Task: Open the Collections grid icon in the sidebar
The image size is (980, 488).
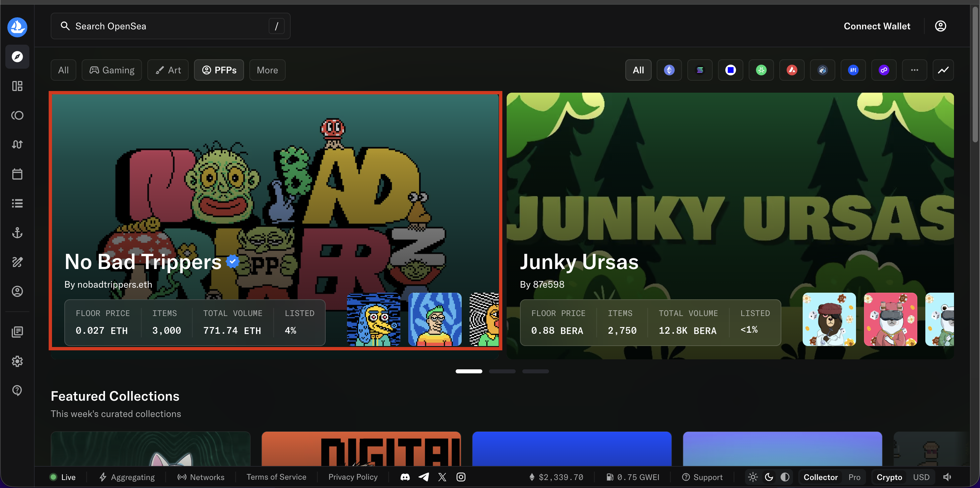Action: [x=17, y=86]
